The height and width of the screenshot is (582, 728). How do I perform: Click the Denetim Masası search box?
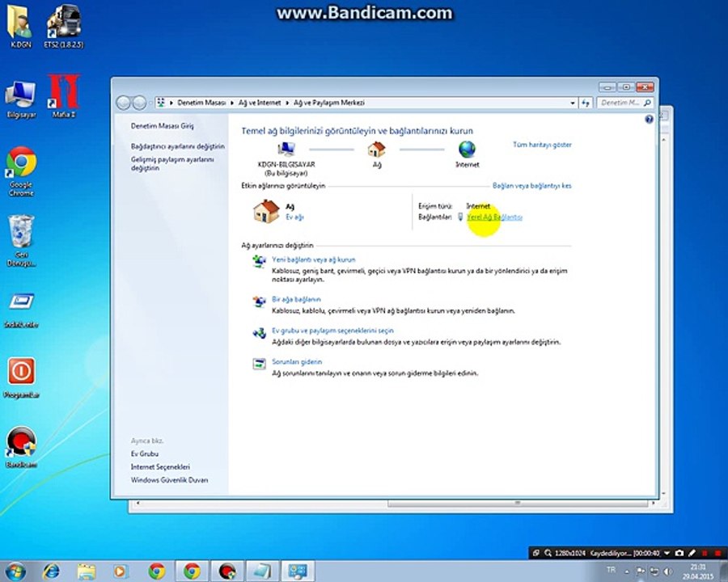click(x=625, y=103)
